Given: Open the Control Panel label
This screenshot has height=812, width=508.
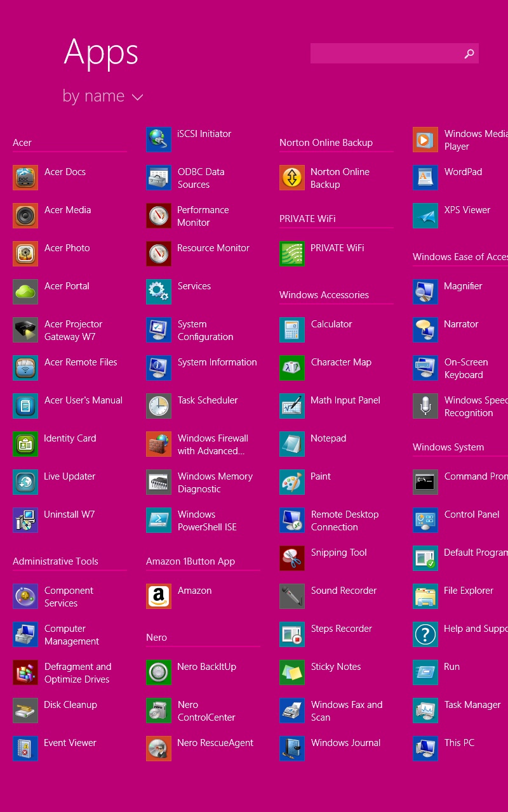Looking at the screenshot, I should click(x=472, y=514).
